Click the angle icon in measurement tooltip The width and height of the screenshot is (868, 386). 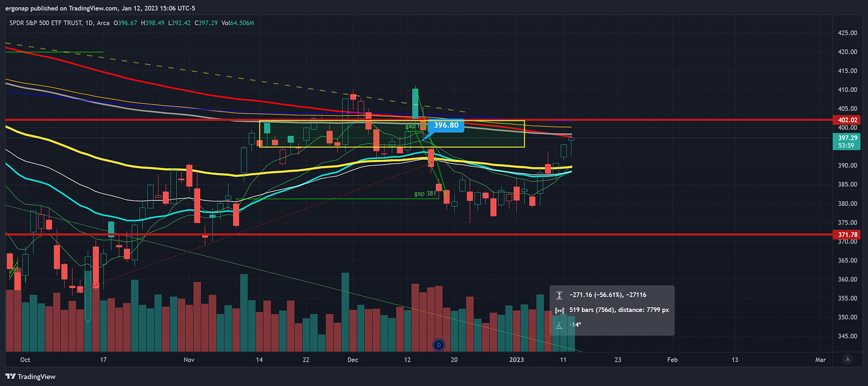click(x=559, y=326)
